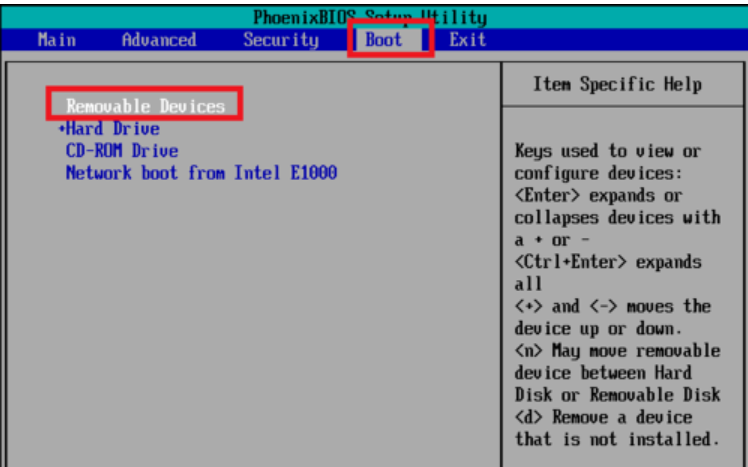Click the Item Specific Help heading
Screen dimensions: 748x467
617,85
